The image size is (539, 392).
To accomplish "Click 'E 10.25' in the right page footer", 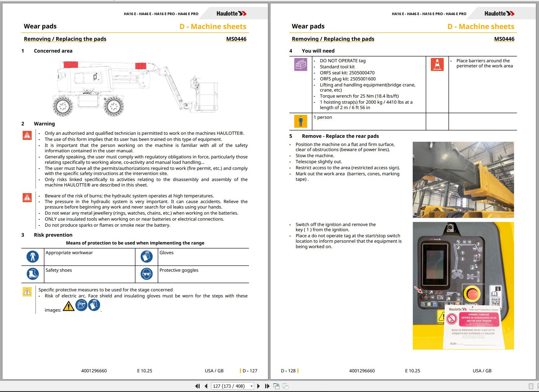I will coord(413,371).
